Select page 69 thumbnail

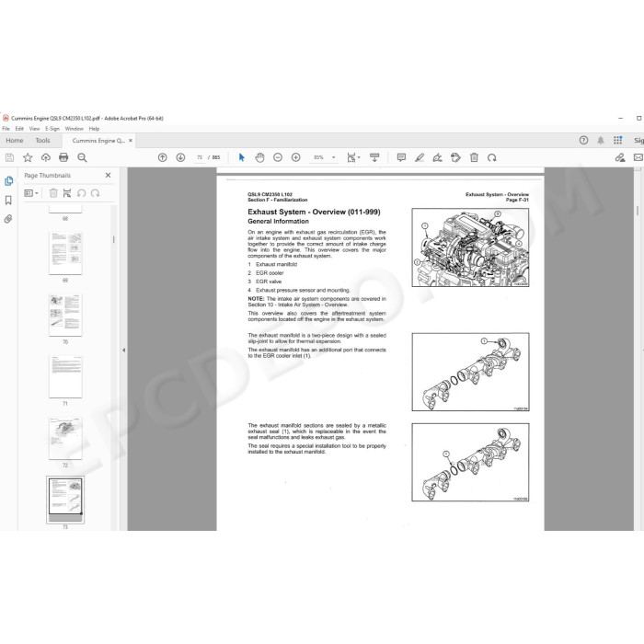(x=65, y=253)
